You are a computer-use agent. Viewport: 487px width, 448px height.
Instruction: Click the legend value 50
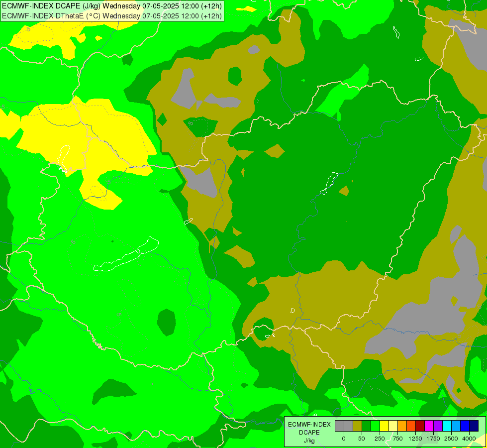tap(362, 439)
